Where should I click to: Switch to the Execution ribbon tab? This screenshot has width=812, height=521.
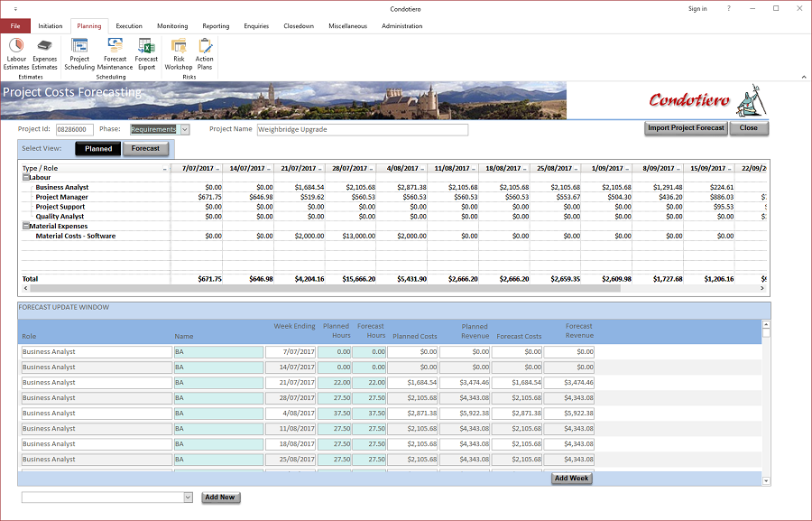pos(129,26)
